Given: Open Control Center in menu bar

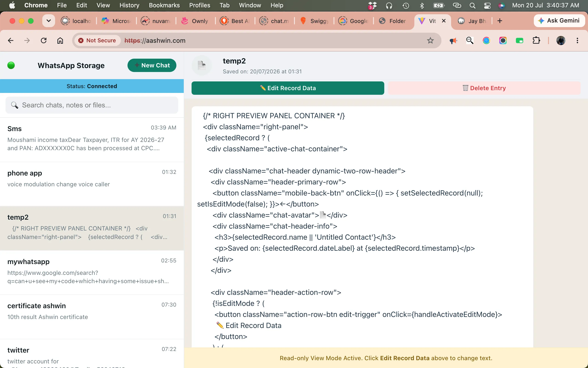Looking at the screenshot, I should click(487, 5).
